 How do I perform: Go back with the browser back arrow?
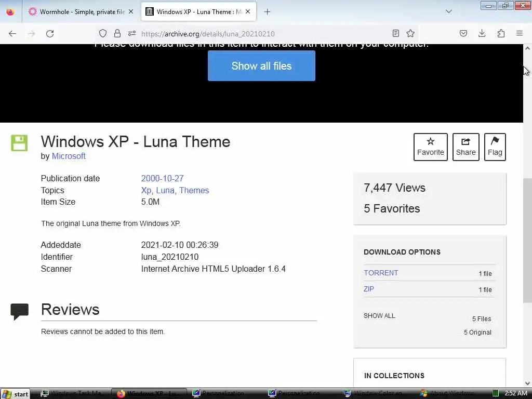(x=12, y=34)
